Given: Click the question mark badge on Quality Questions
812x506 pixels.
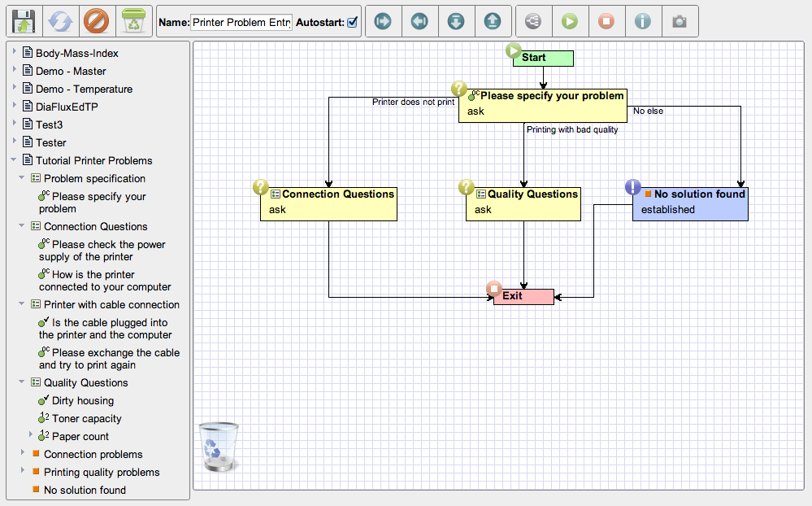Looking at the screenshot, I should [x=467, y=187].
